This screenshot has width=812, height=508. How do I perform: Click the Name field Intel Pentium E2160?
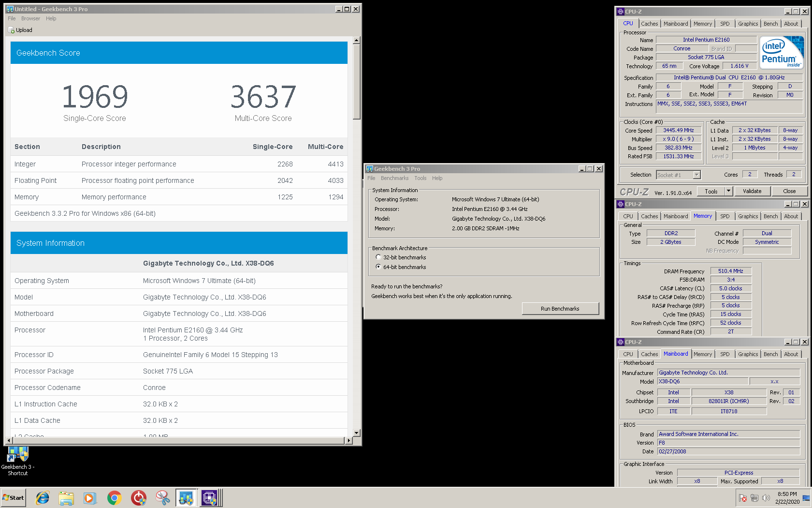[x=706, y=40]
